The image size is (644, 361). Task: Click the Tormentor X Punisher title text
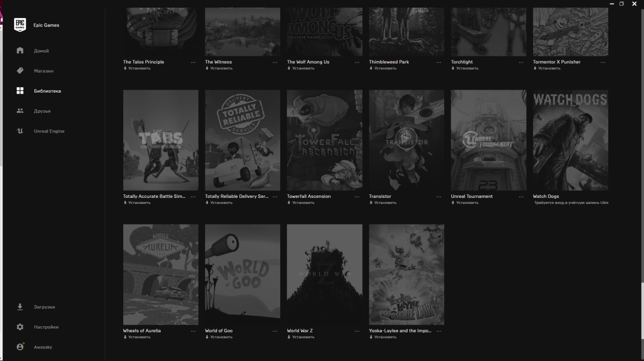tap(556, 62)
